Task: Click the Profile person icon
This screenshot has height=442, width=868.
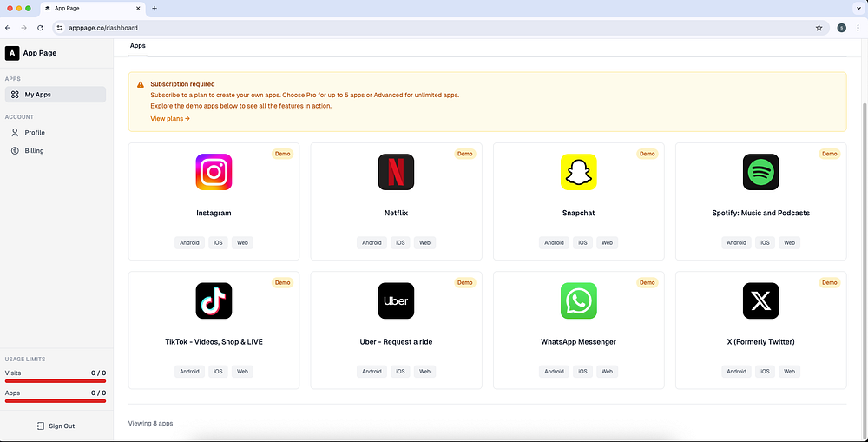Action: coord(15,132)
